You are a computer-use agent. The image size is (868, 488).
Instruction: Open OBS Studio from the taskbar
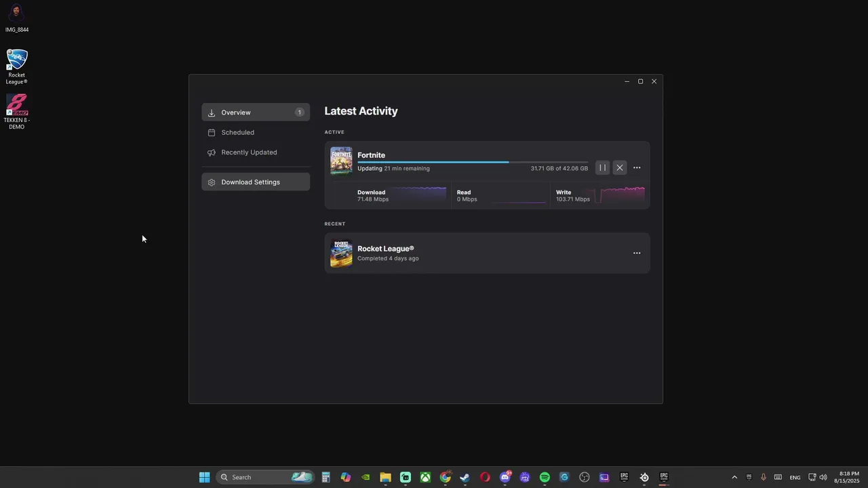[585, 477]
